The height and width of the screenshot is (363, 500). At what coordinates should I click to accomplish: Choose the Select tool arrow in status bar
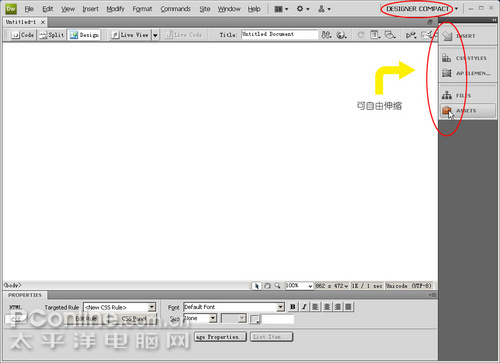point(256,286)
